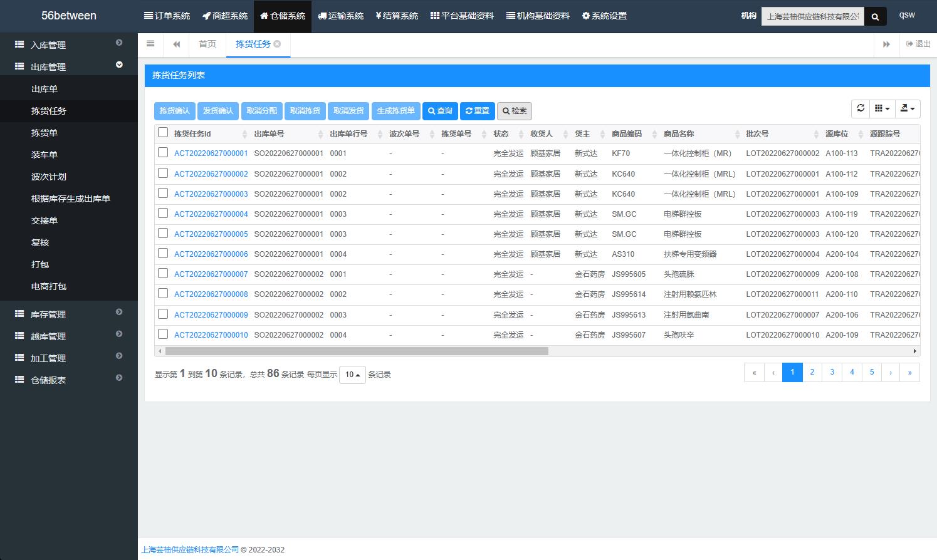937x560 pixels.
Task: Go to pagination page 3
Action: 832,372
